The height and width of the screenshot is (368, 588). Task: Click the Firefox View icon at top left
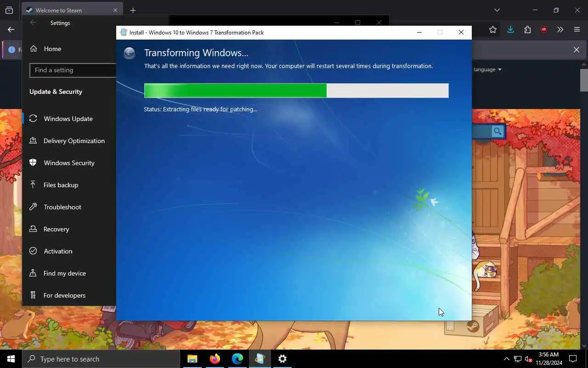(9, 10)
